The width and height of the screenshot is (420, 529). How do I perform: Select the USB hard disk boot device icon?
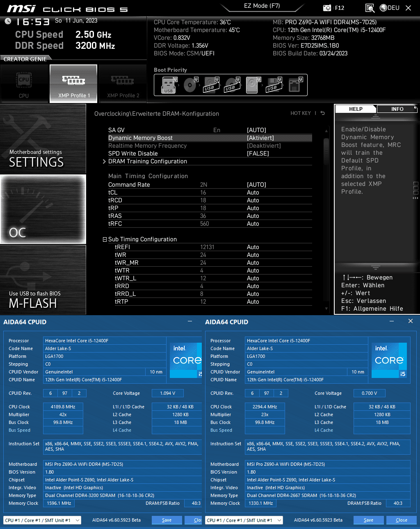211,85
